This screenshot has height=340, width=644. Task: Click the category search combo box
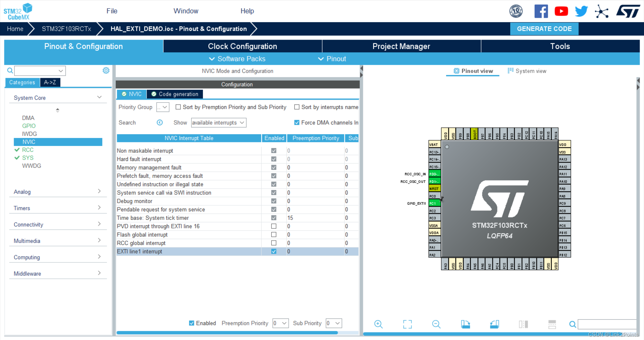pos(40,71)
